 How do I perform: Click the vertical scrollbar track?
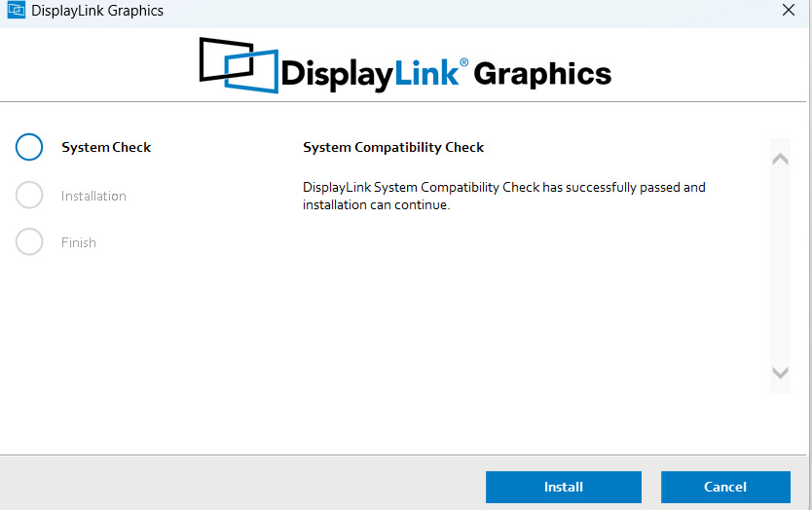click(780, 265)
